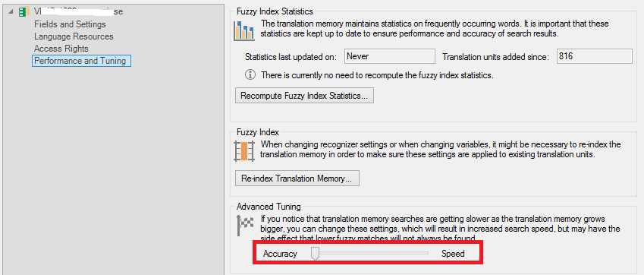
Task: Click Recompute Fuzzy Index Statistics button
Action: [x=304, y=96]
